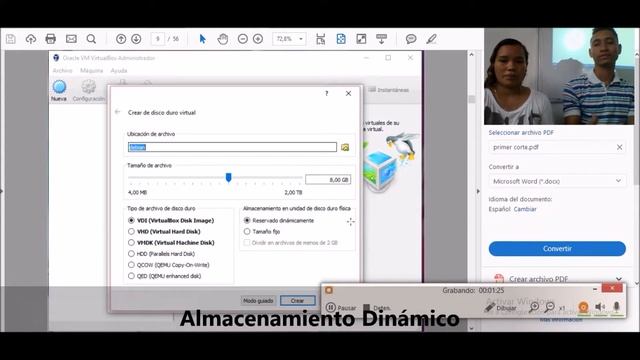
Task: Send the PDF by email icon
Action: pyautogui.click(x=71, y=39)
